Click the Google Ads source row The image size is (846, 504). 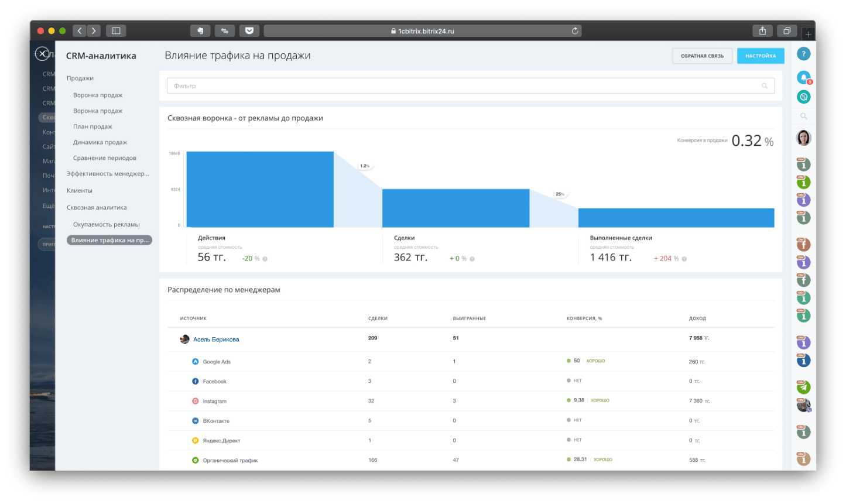click(x=217, y=362)
